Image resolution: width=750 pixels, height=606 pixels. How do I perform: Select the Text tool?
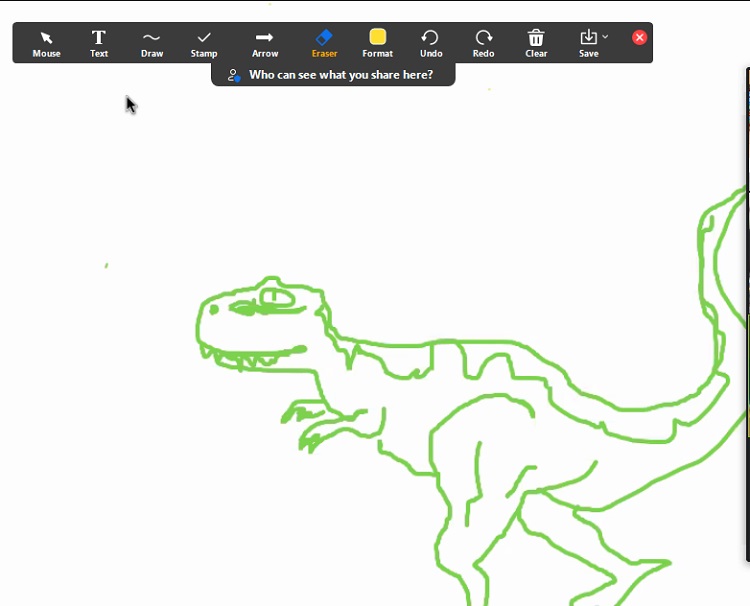click(99, 44)
